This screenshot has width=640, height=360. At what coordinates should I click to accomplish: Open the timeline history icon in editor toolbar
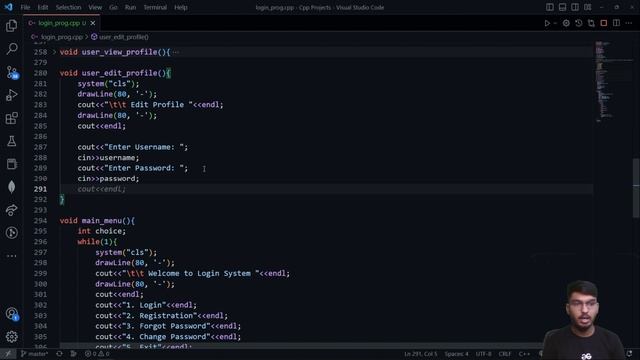(x=579, y=23)
